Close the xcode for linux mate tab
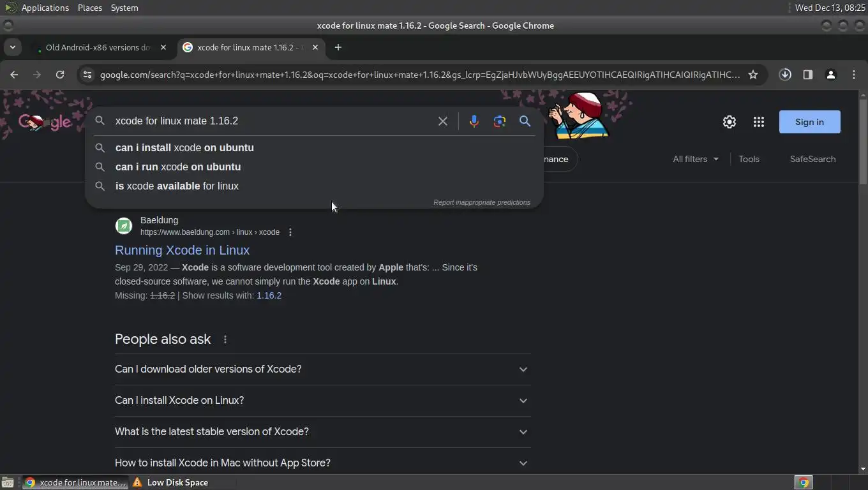Viewport: 868px width, 490px height. (315, 47)
